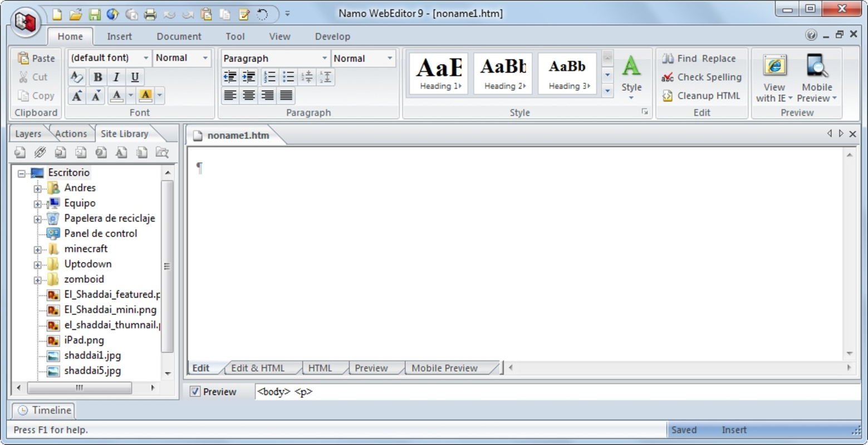The width and height of the screenshot is (868, 445).
Task: Center the paragraph text
Action: (249, 96)
